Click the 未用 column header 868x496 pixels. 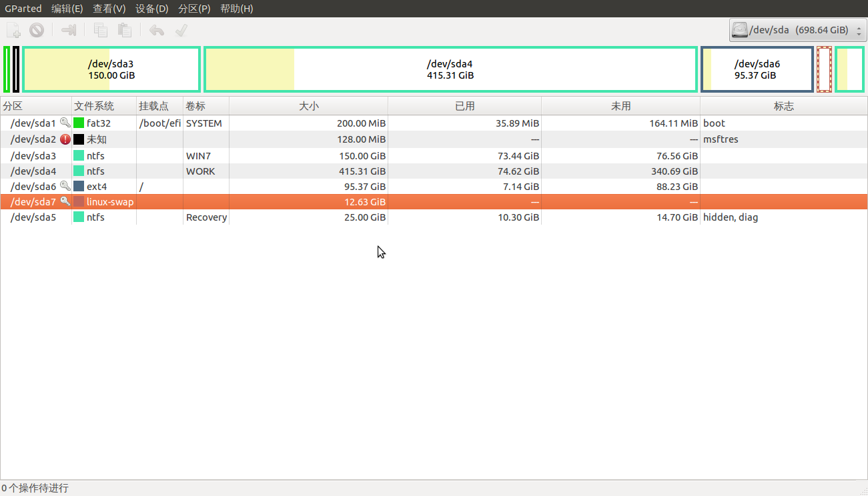pyautogui.click(x=620, y=106)
